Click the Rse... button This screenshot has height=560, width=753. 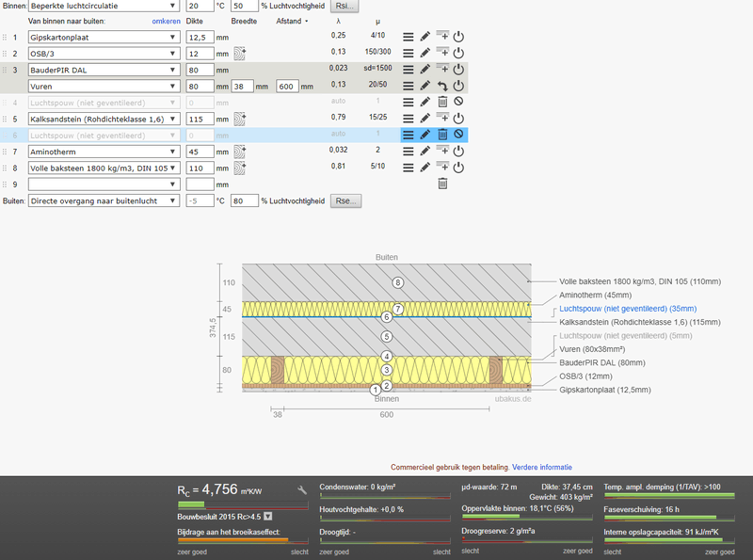click(x=345, y=200)
